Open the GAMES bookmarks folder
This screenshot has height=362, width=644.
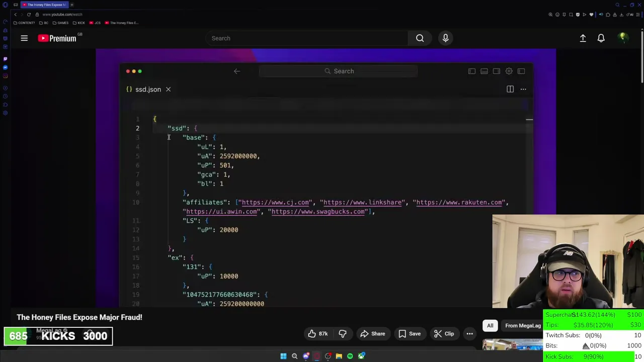[60, 23]
